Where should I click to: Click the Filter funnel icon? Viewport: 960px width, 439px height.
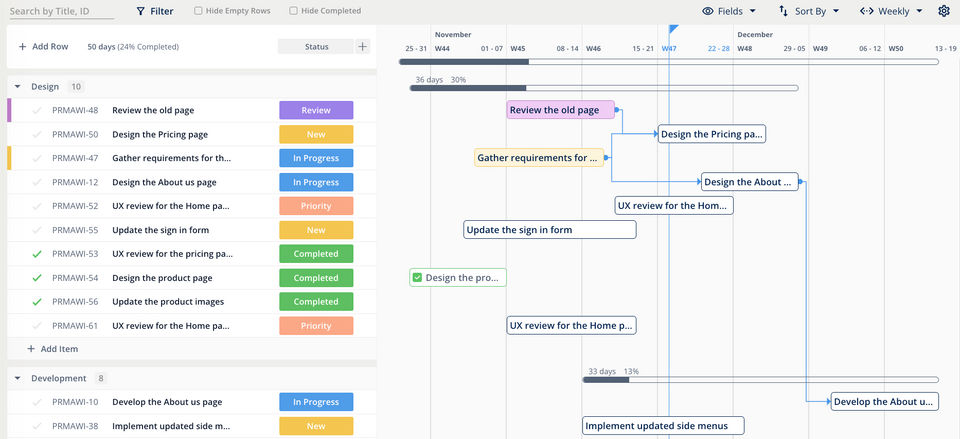tap(140, 11)
